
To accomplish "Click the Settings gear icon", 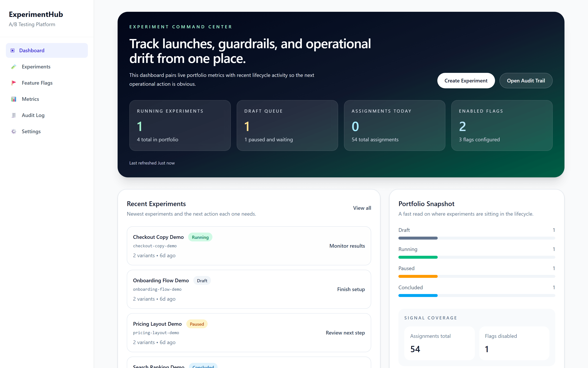I will click(x=14, y=131).
